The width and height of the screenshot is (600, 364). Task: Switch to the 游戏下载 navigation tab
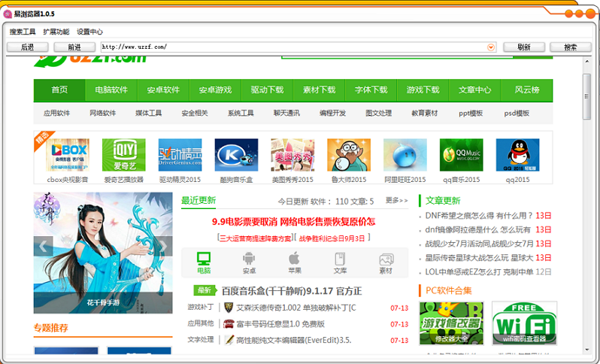tap(423, 90)
